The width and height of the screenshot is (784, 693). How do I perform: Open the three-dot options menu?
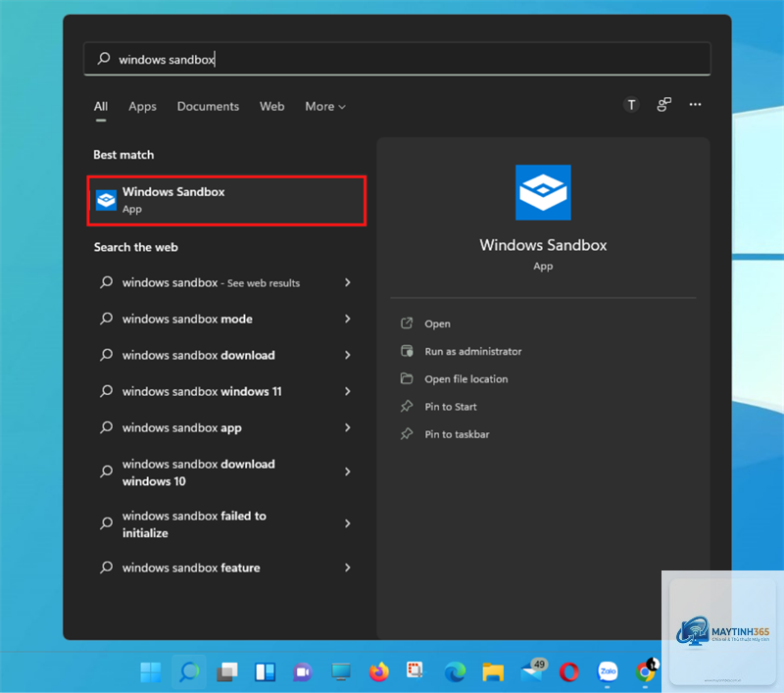(x=695, y=105)
